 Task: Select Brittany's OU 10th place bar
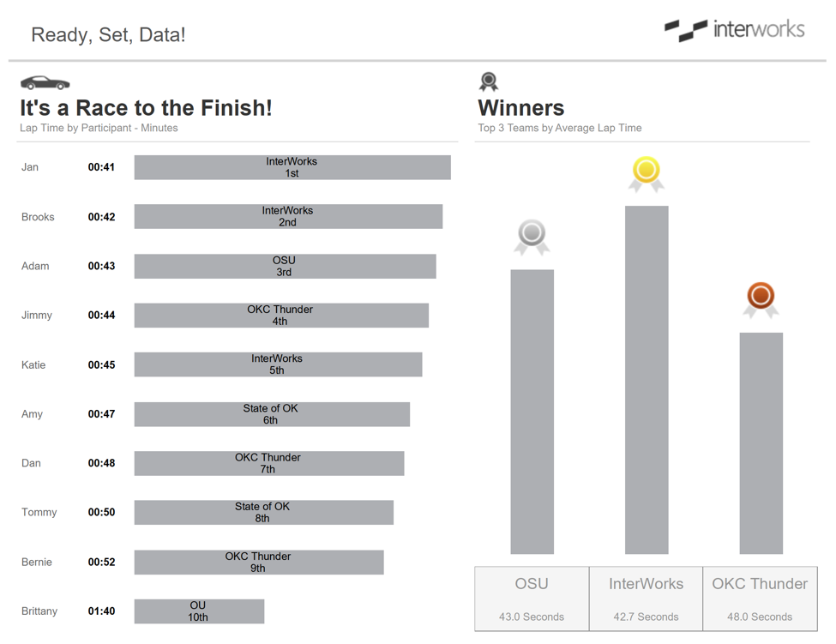pyautogui.click(x=199, y=611)
